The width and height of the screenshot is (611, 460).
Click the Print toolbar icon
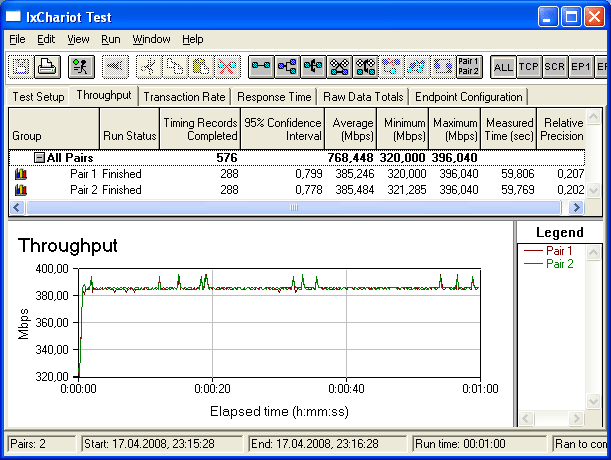(x=47, y=67)
